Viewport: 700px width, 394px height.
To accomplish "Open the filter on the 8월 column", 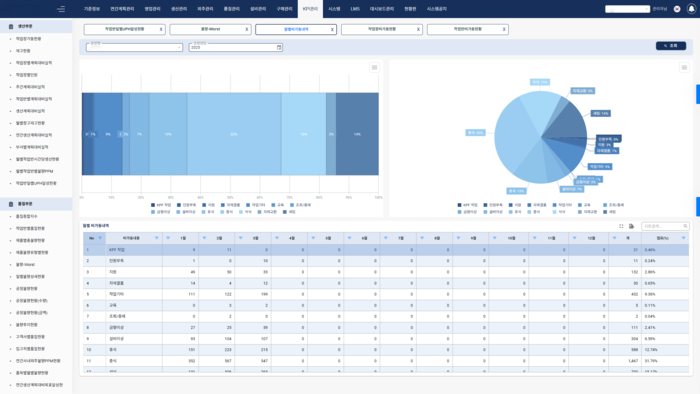I will tap(422, 238).
